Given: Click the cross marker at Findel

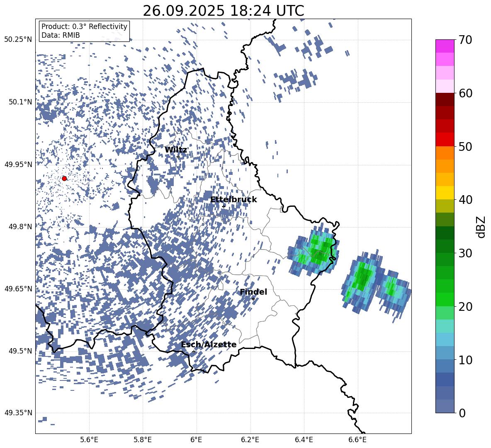Looking at the screenshot, I should click(253, 299).
